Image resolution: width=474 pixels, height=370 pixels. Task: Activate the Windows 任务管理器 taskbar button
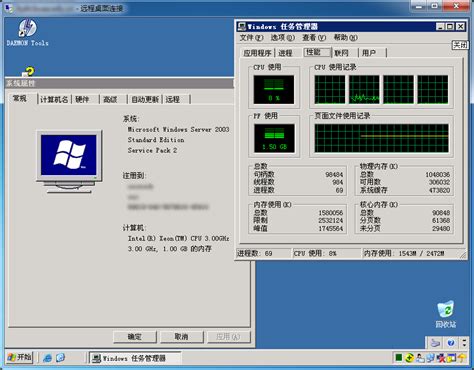(135, 358)
